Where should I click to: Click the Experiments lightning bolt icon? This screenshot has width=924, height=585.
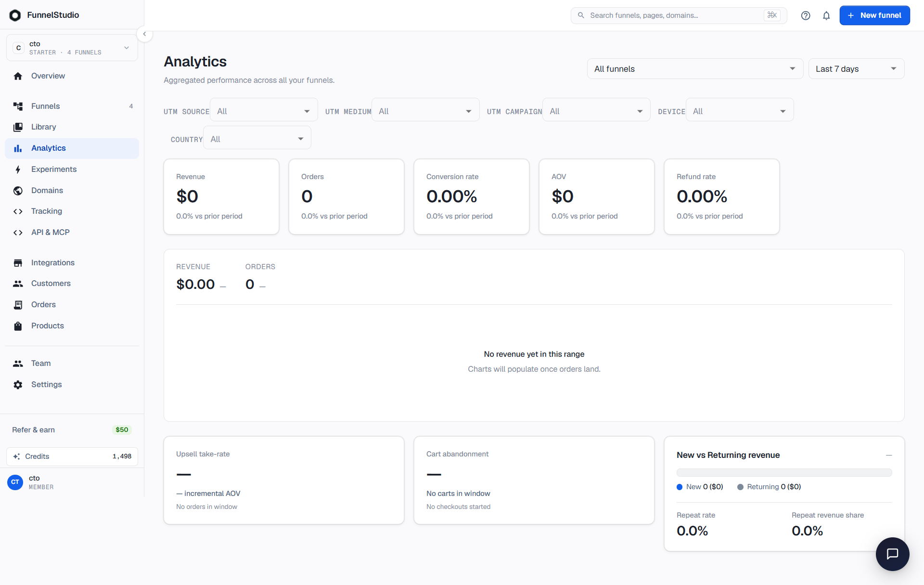coord(18,169)
